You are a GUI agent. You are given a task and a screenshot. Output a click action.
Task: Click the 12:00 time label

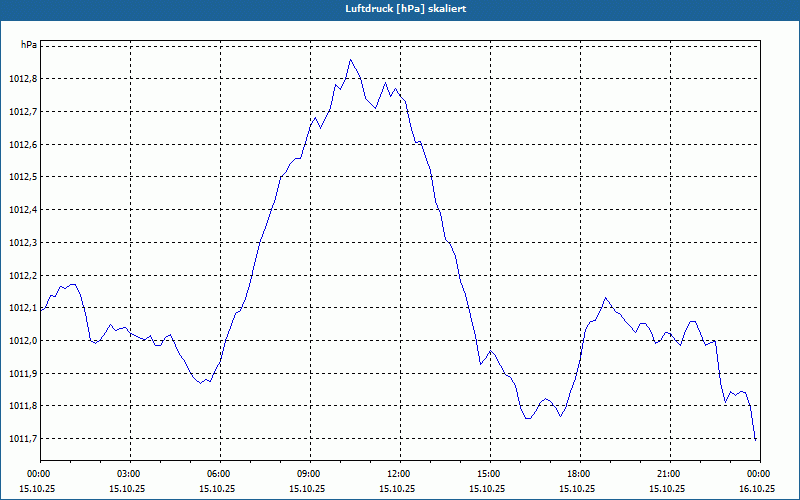[400, 474]
